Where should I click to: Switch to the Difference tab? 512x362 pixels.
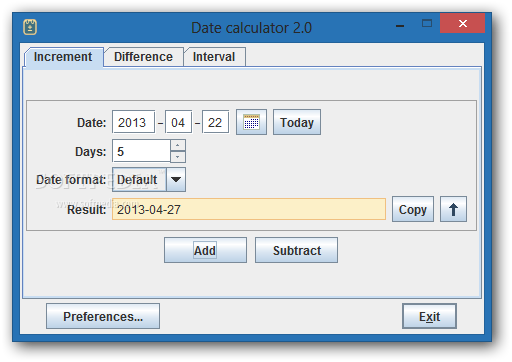coord(143,57)
